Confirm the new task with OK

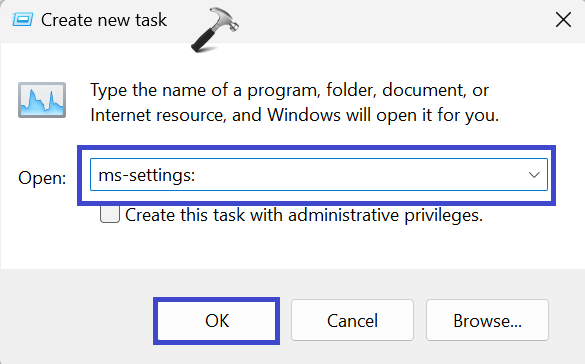click(216, 321)
